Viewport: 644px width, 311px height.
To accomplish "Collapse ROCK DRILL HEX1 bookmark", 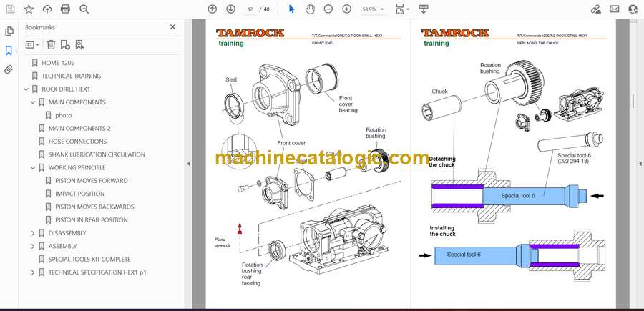I will pyautogui.click(x=26, y=89).
